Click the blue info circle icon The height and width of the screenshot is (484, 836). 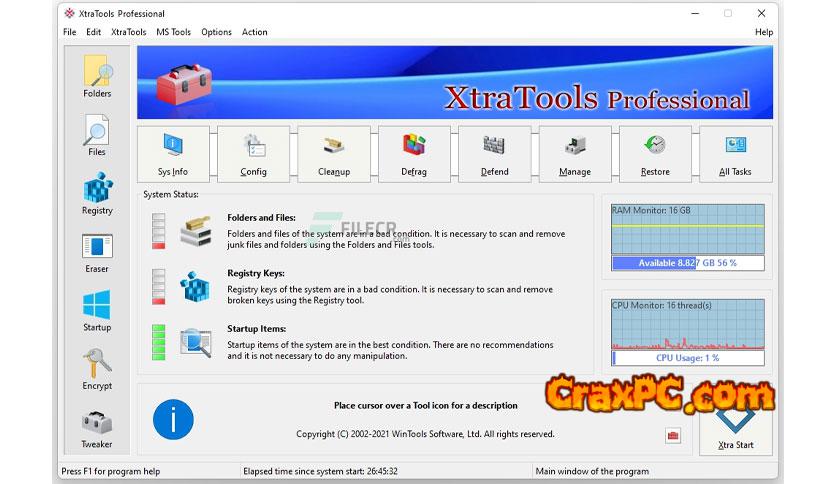tap(173, 420)
